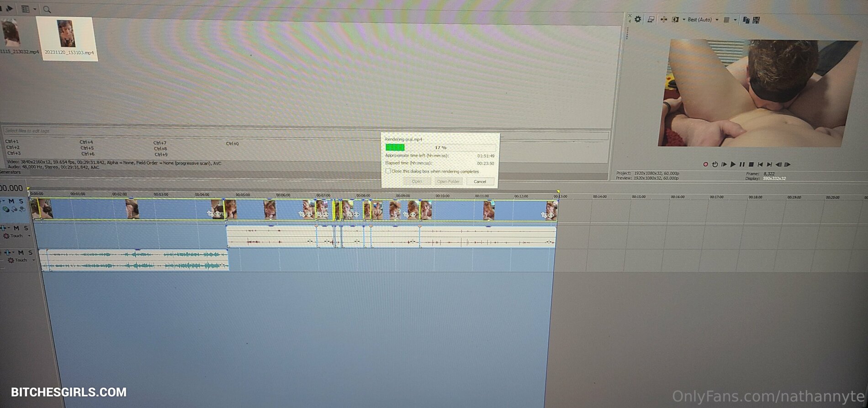Solo the first audio track with S

pos(26,228)
